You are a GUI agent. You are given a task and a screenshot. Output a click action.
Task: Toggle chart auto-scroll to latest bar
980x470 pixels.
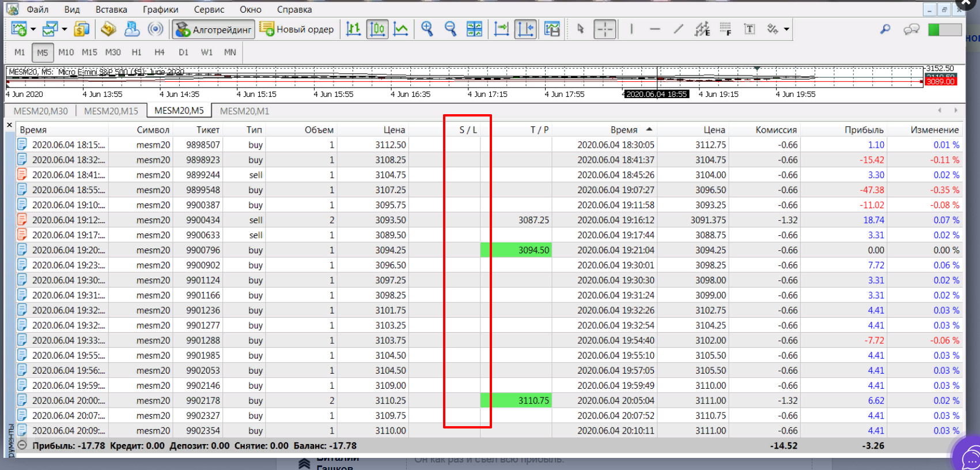pyautogui.click(x=501, y=29)
